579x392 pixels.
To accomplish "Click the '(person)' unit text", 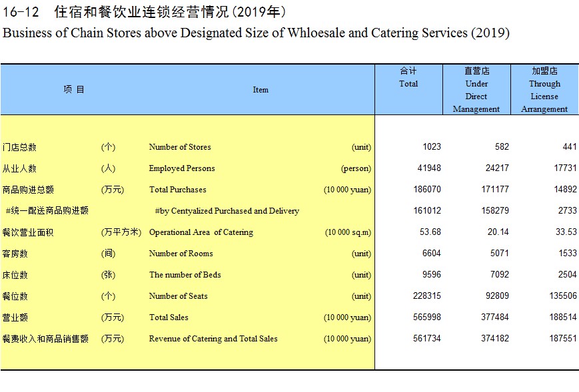I will [x=356, y=168].
